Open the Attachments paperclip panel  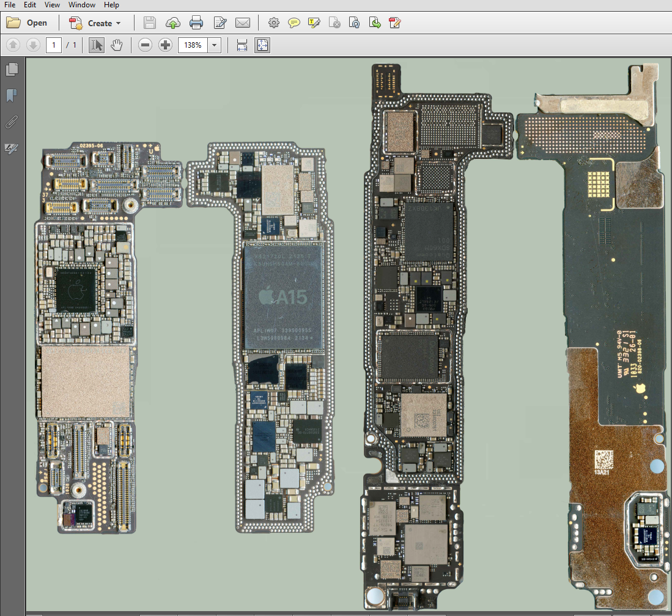12,122
